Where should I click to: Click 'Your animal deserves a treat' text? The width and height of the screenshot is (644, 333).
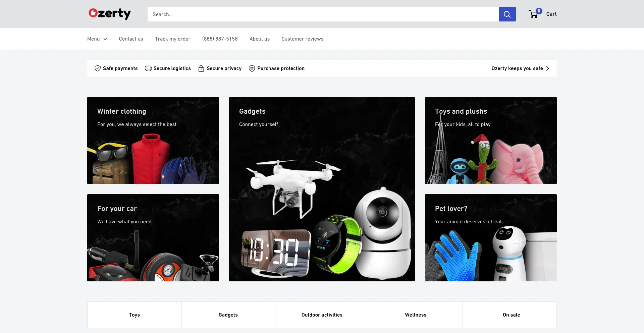coord(468,222)
